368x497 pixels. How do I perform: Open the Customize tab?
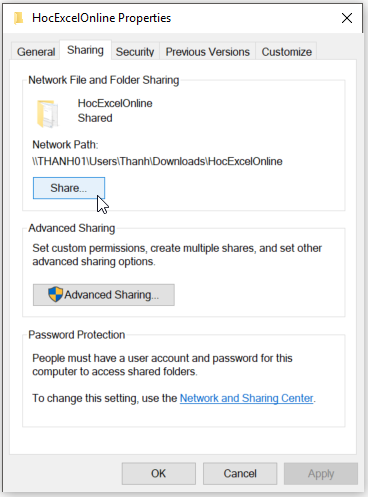pos(286,52)
